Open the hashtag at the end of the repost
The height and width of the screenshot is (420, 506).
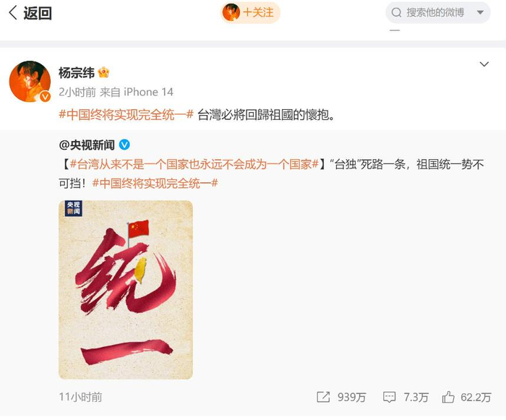click(155, 184)
